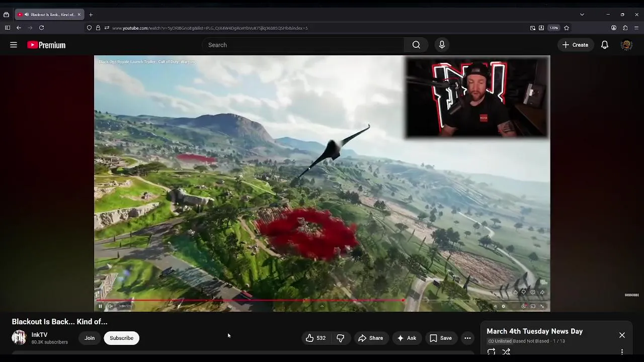Click the 80.3K subscribers text
Image resolution: width=644 pixels, height=362 pixels.
click(49, 342)
